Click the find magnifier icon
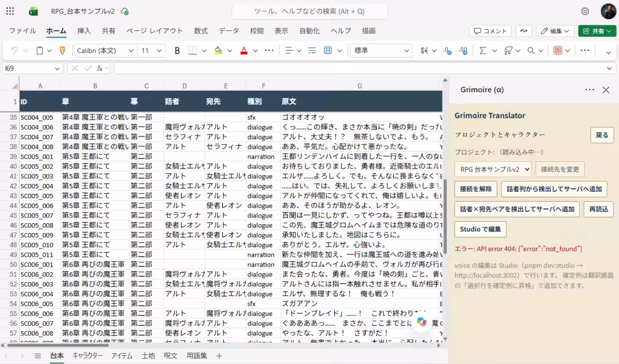The image size is (619, 364). [x=531, y=51]
